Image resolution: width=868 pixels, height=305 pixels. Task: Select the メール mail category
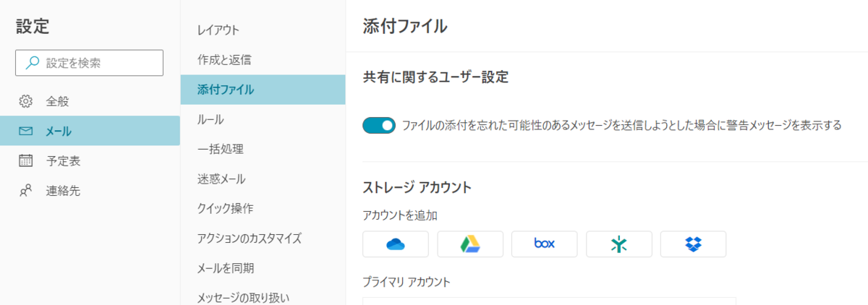click(90, 131)
